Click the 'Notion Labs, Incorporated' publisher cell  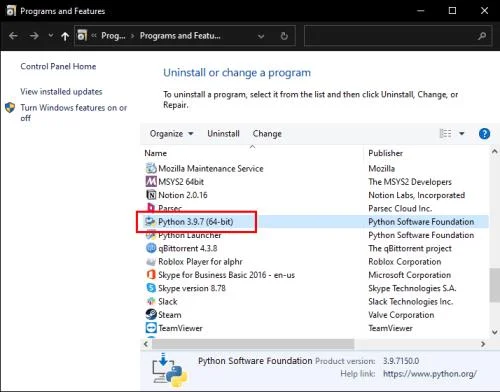[x=417, y=195]
